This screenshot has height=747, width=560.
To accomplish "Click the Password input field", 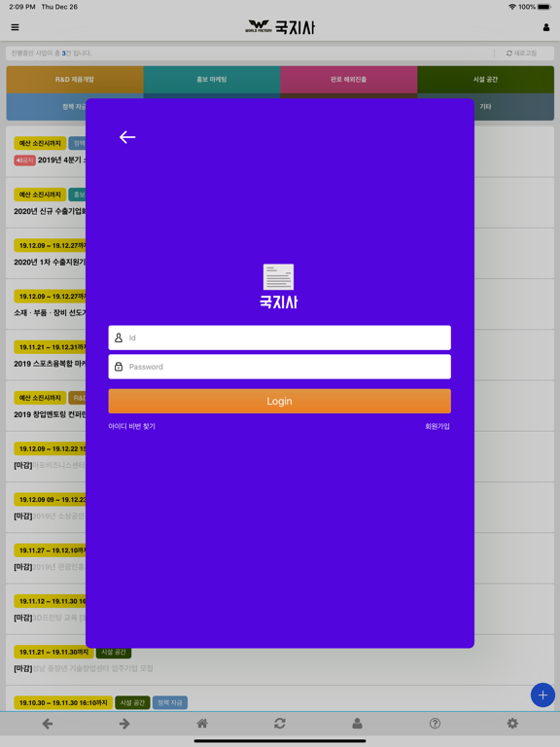I will click(280, 367).
